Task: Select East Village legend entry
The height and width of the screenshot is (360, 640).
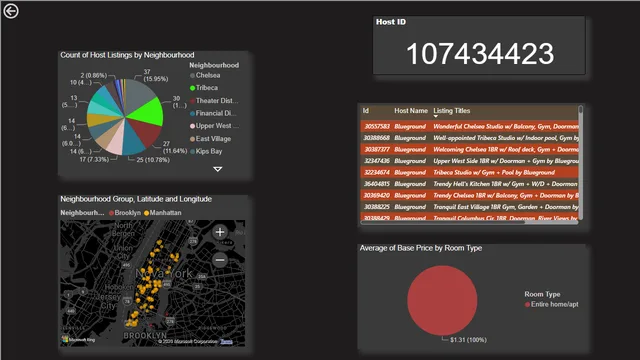Action: (x=210, y=138)
